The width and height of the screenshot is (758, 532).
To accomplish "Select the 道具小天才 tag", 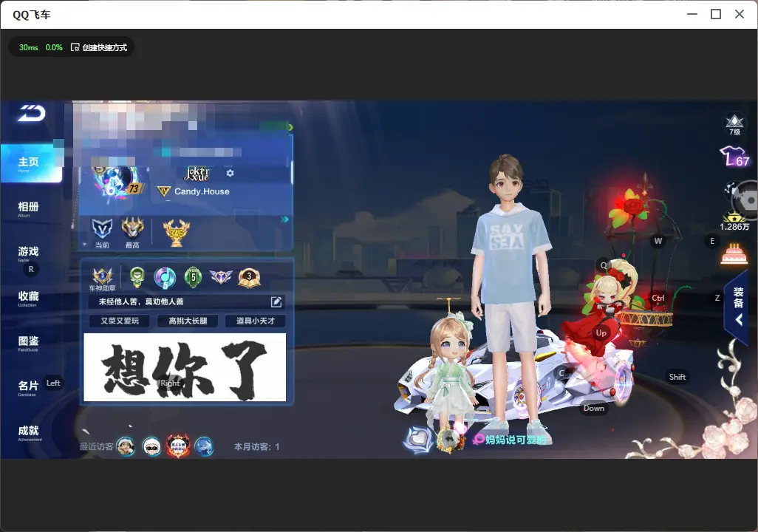I will point(255,321).
